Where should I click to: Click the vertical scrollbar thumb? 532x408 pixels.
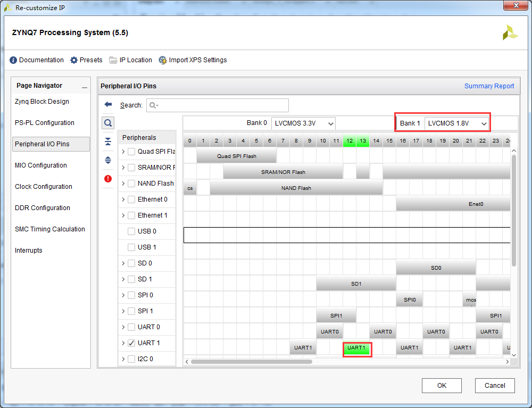point(514,210)
